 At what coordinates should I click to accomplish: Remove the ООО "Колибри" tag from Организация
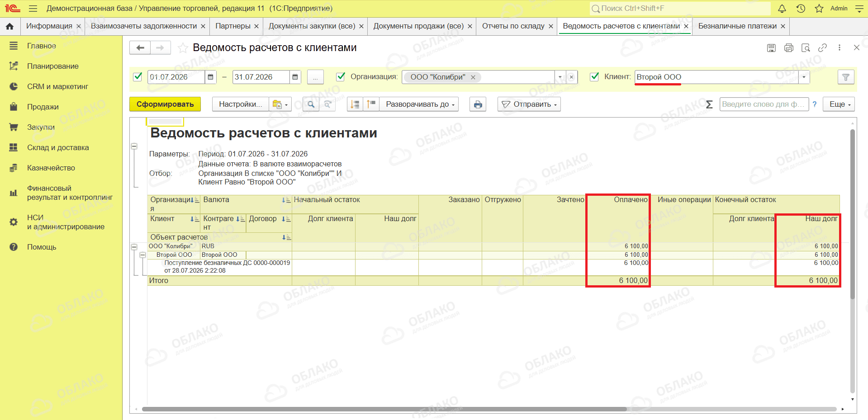(x=473, y=77)
